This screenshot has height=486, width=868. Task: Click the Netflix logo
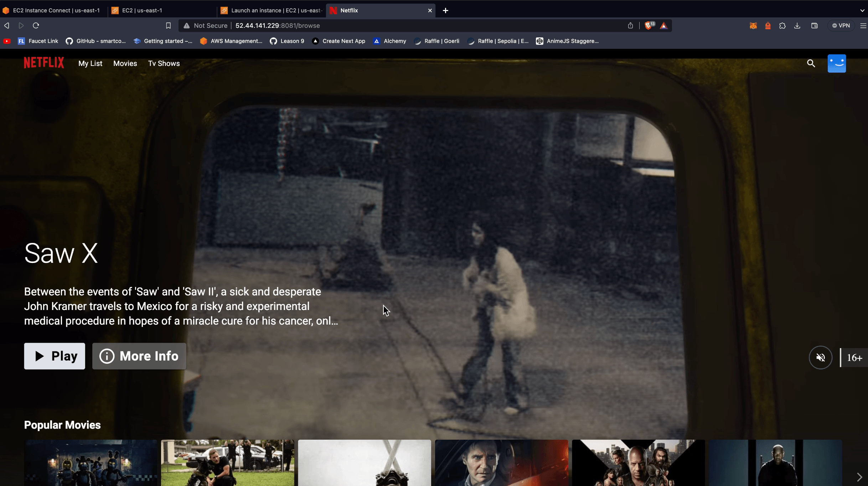(44, 63)
